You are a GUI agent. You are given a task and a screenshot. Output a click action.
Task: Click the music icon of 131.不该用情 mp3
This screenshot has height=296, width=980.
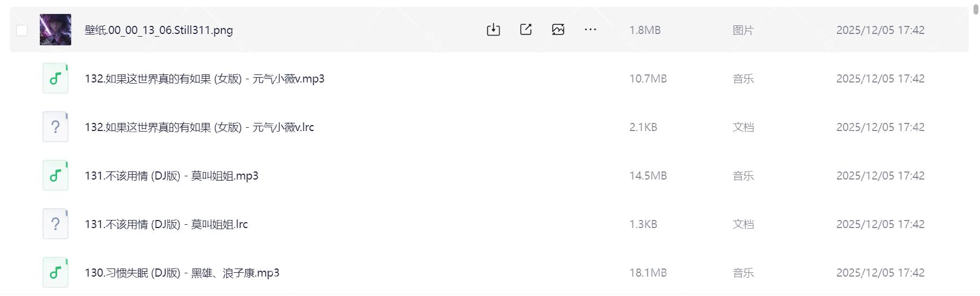coord(56,176)
